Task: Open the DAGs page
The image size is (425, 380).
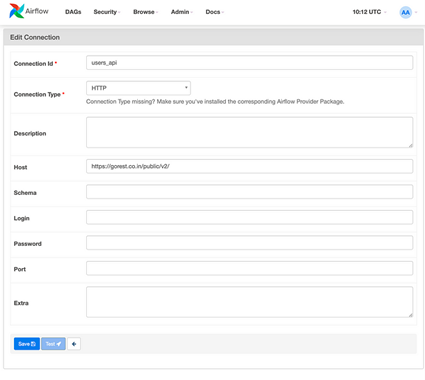Action: (73, 12)
